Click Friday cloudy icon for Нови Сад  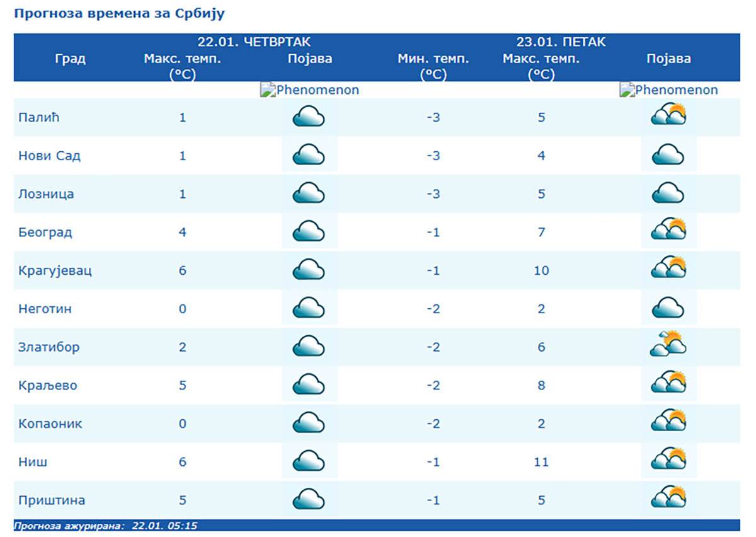tap(668, 155)
